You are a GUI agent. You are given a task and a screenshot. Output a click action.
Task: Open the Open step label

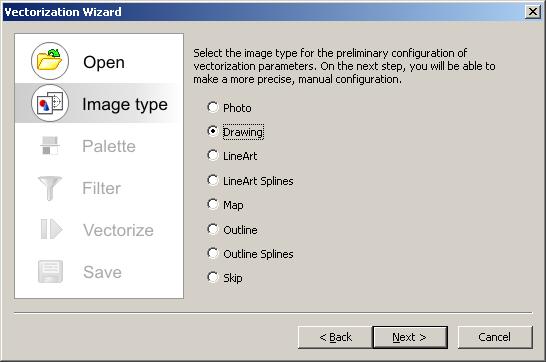coord(104,62)
